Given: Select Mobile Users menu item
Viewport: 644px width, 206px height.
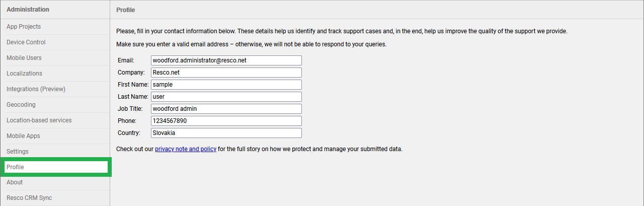Looking at the screenshot, I should [x=24, y=58].
